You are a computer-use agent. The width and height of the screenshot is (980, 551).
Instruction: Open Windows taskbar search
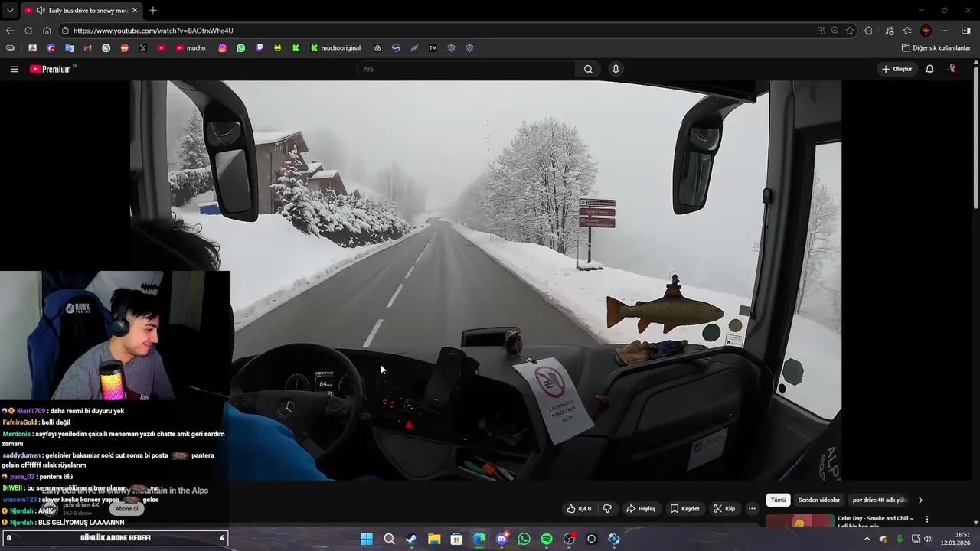389,539
